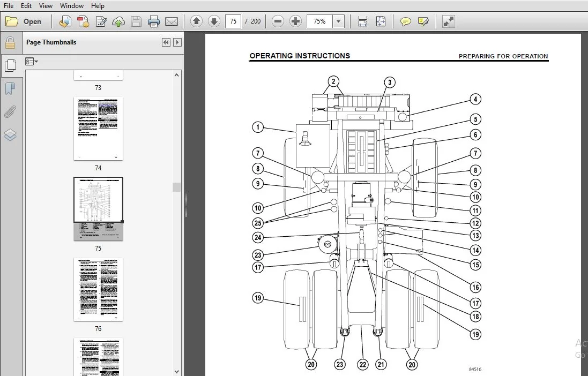
Task: Open the Help menu
Action: pos(98,5)
